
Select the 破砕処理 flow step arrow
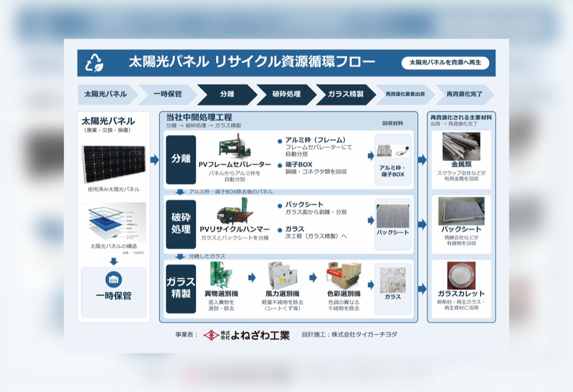[286, 94]
